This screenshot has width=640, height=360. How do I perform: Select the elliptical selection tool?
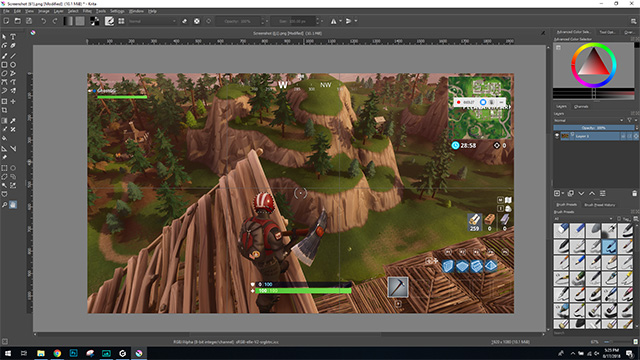coord(13,168)
